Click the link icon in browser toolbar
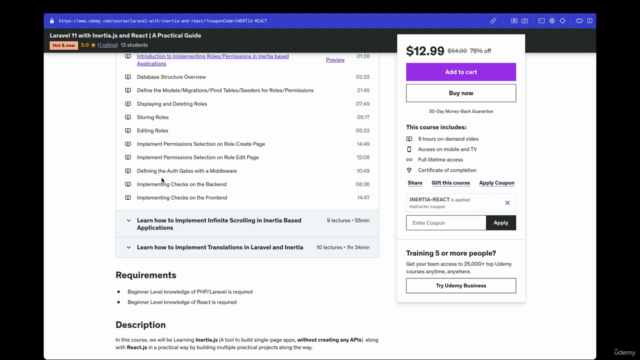Viewport: 640px width, 360px height. pyautogui.click(x=493, y=21)
